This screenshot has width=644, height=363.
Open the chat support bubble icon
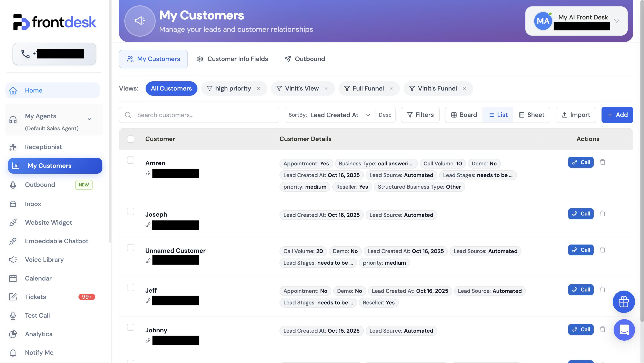(x=624, y=329)
